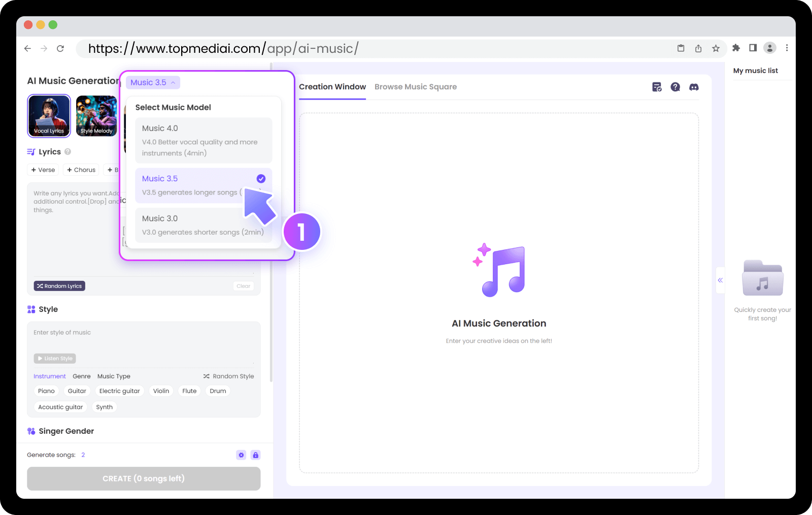Click the music folder icon
The height and width of the screenshot is (515, 812).
point(762,278)
